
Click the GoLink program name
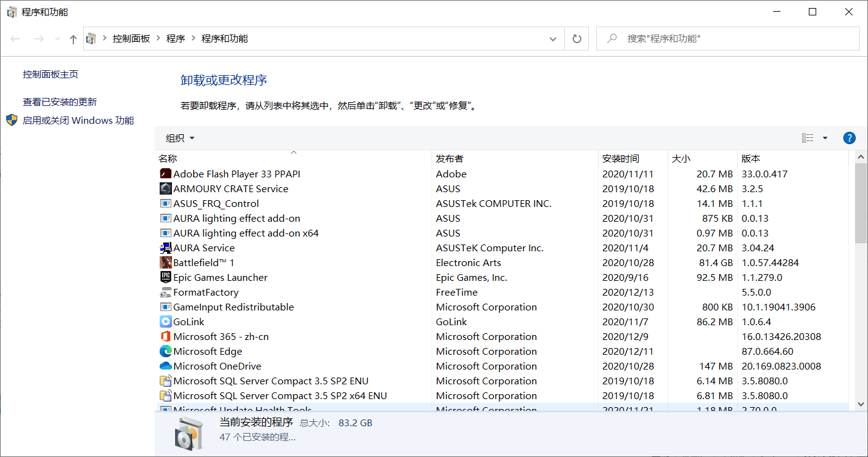tap(189, 322)
